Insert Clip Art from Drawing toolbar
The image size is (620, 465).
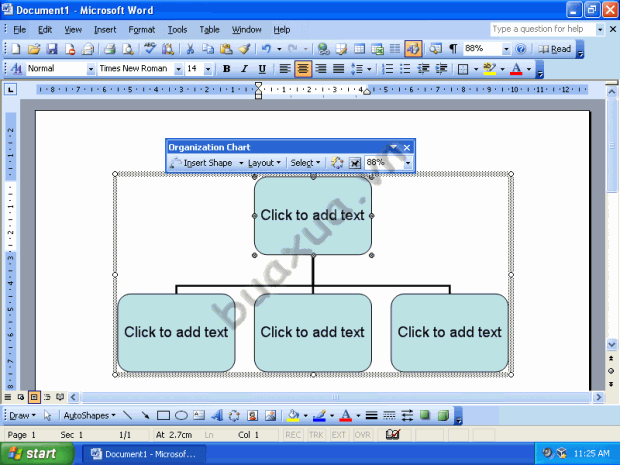click(x=252, y=415)
